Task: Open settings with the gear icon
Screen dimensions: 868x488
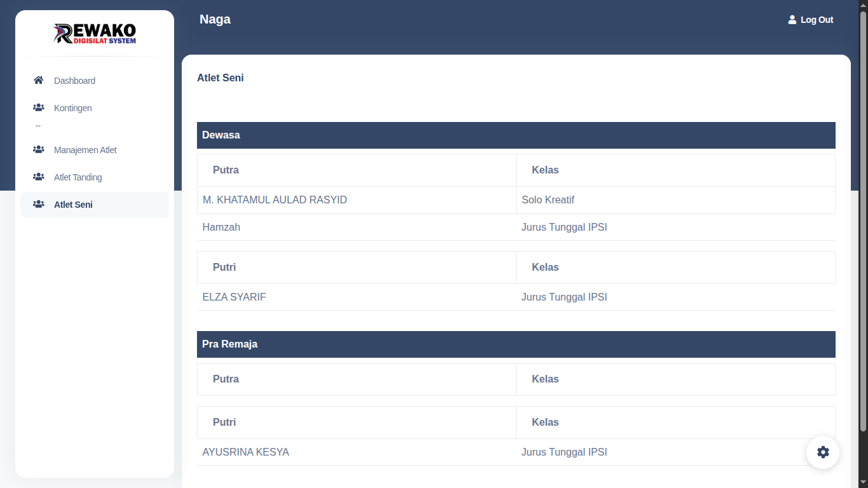Action: 823,452
